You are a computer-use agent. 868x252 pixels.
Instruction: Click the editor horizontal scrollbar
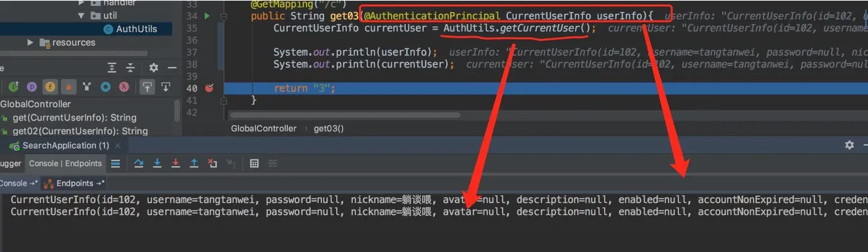click(x=345, y=115)
